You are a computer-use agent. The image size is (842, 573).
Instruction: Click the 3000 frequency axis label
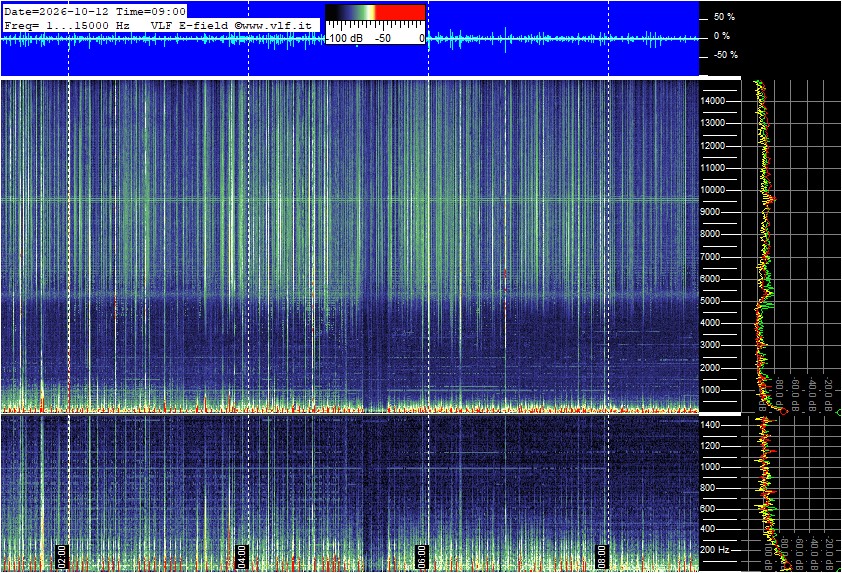710,345
